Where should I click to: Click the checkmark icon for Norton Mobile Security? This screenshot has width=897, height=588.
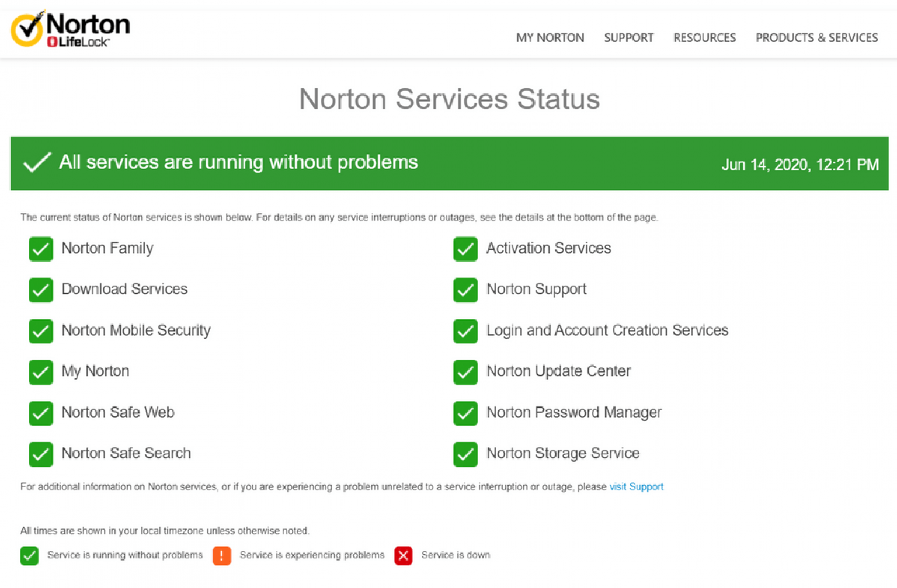tap(40, 331)
